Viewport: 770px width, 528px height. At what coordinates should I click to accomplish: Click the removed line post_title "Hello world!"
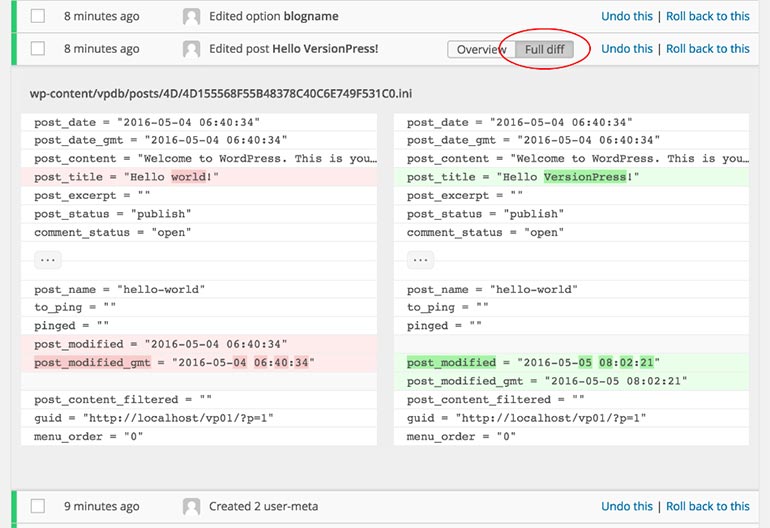pyautogui.click(x=199, y=177)
